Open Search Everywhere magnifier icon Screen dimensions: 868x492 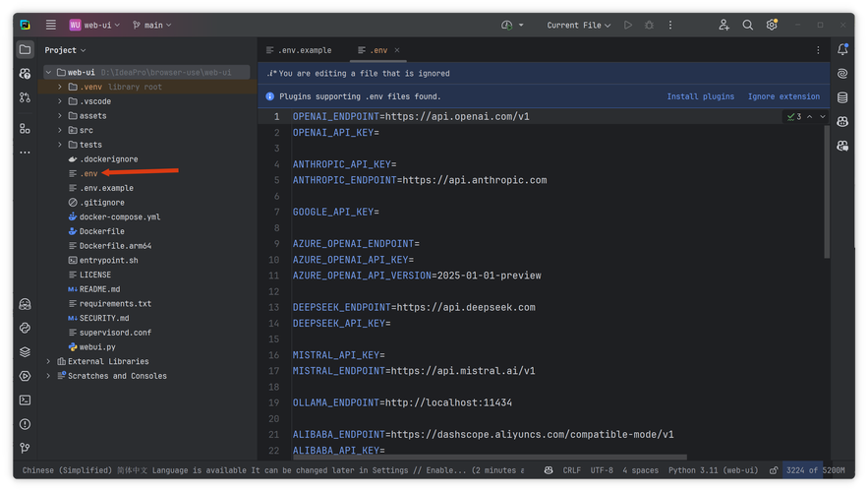[x=747, y=25]
